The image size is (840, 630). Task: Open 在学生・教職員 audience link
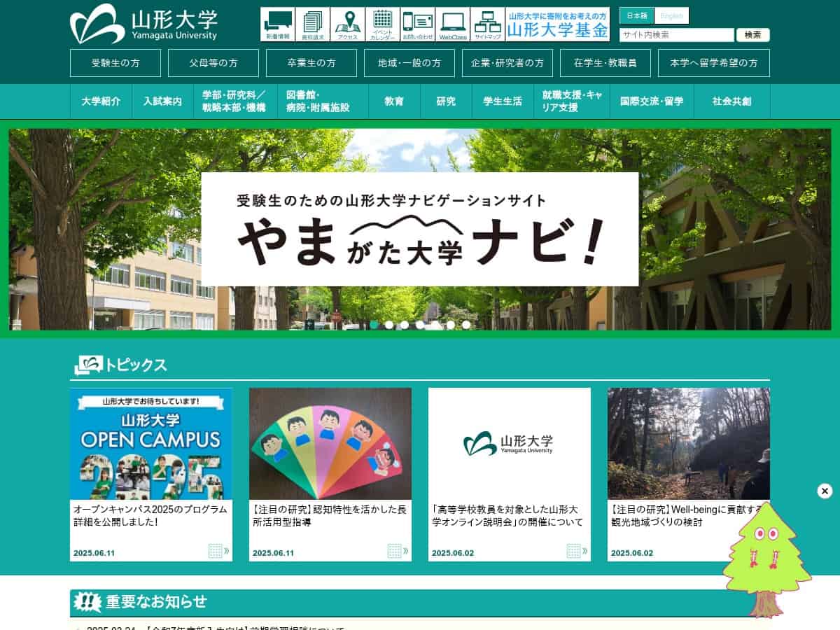click(605, 63)
